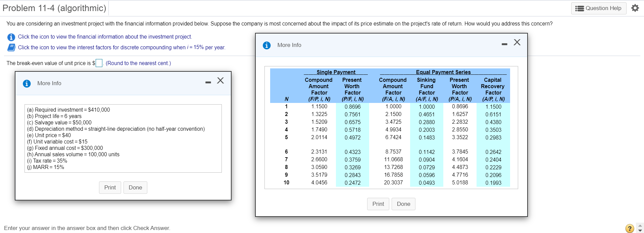This screenshot has height=233, width=644.
Task: Select the Project life = 6 years line
Action: [x=54, y=116]
